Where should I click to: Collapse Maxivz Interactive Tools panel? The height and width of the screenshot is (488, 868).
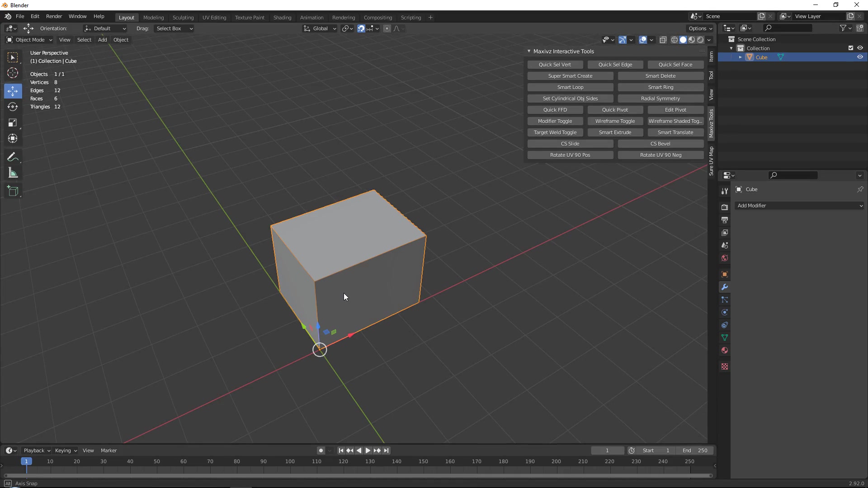(x=529, y=52)
